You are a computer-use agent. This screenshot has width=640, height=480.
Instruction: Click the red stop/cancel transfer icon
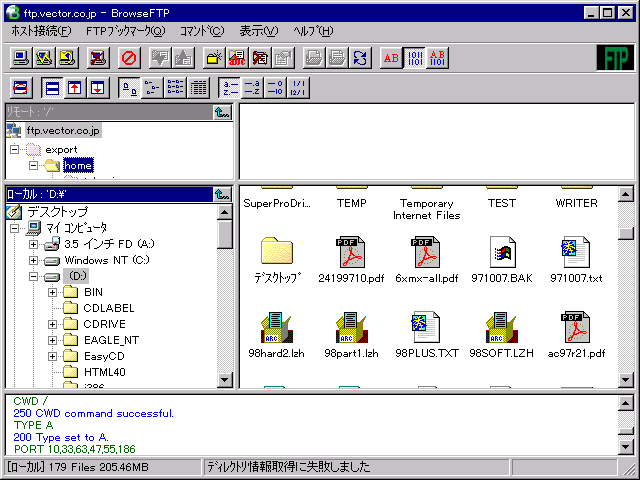click(129, 58)
